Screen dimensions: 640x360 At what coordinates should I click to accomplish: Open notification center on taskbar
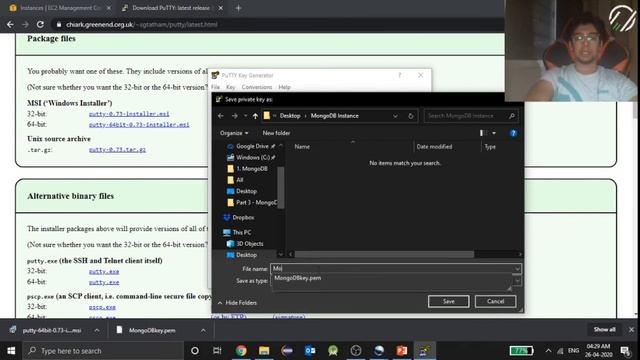tap(625, 351)
